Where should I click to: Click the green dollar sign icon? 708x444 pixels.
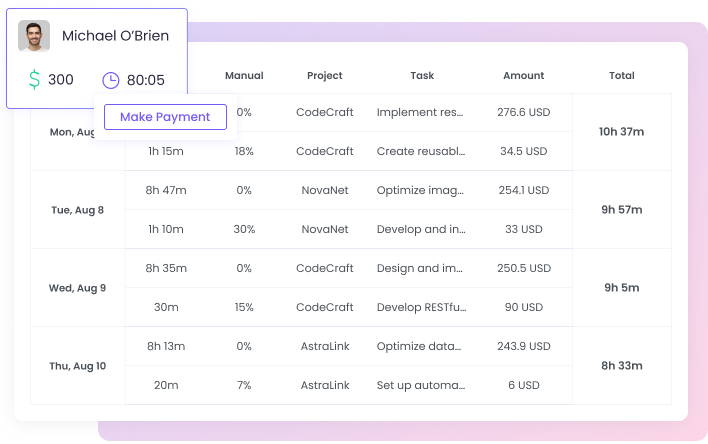tap(34, 79)
